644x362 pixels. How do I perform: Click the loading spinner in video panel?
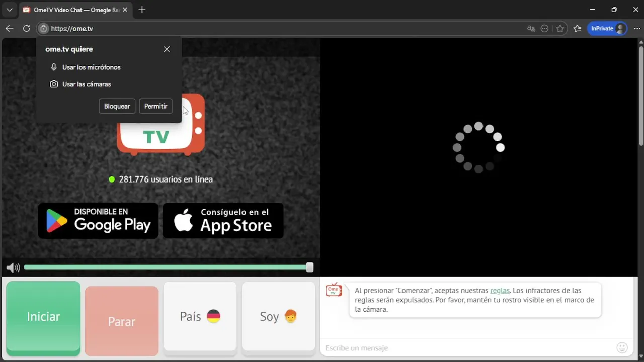click(478, 147)
